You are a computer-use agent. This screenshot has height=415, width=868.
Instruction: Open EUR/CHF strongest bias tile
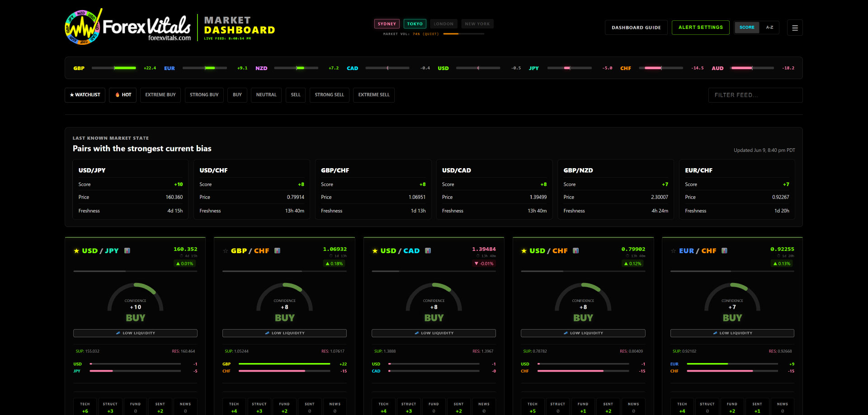point(737,189)
